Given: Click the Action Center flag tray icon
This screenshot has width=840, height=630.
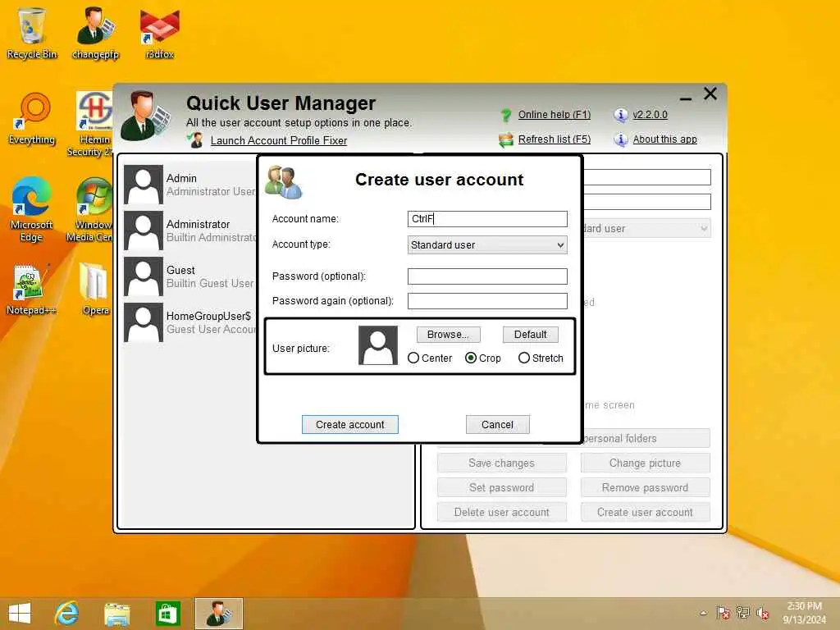Looking at the screenshot, I should pyautogui.click(x=724, y=612).
